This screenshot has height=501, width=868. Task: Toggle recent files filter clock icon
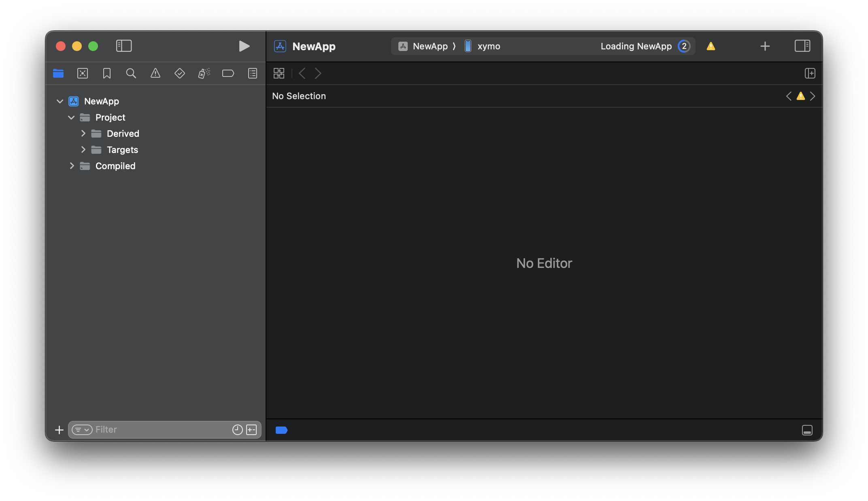(238, 430)
